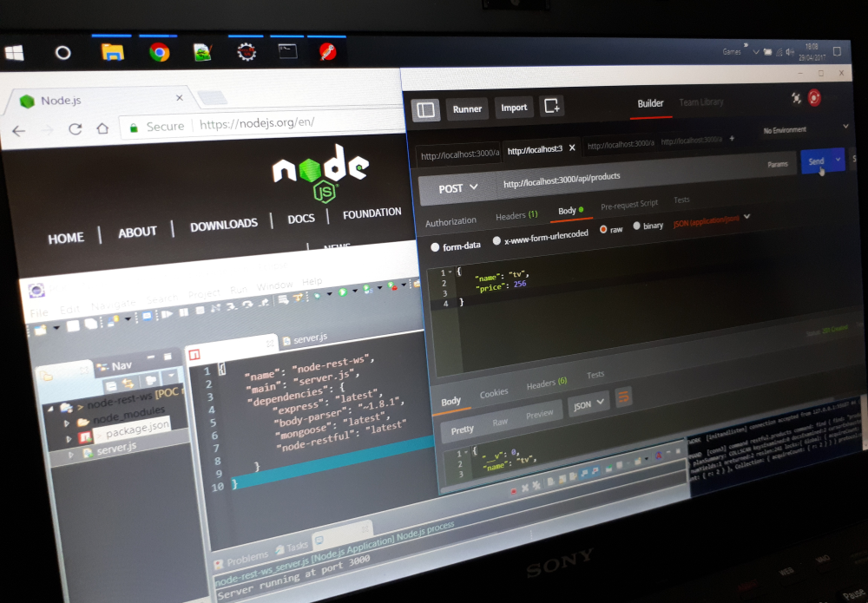Expand the server.js tree node
The image size is (868, 603).
pos(71,455)
